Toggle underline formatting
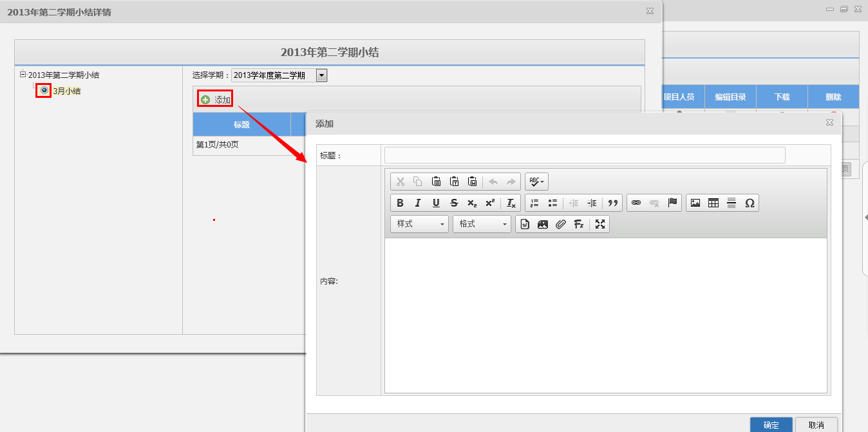868x432 pixels. (x=436, y=203)
